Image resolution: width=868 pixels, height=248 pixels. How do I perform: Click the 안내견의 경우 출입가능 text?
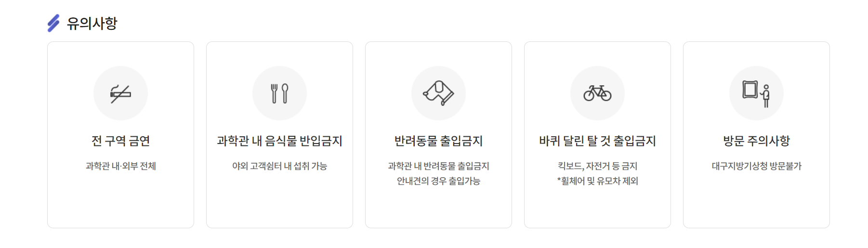438,181
